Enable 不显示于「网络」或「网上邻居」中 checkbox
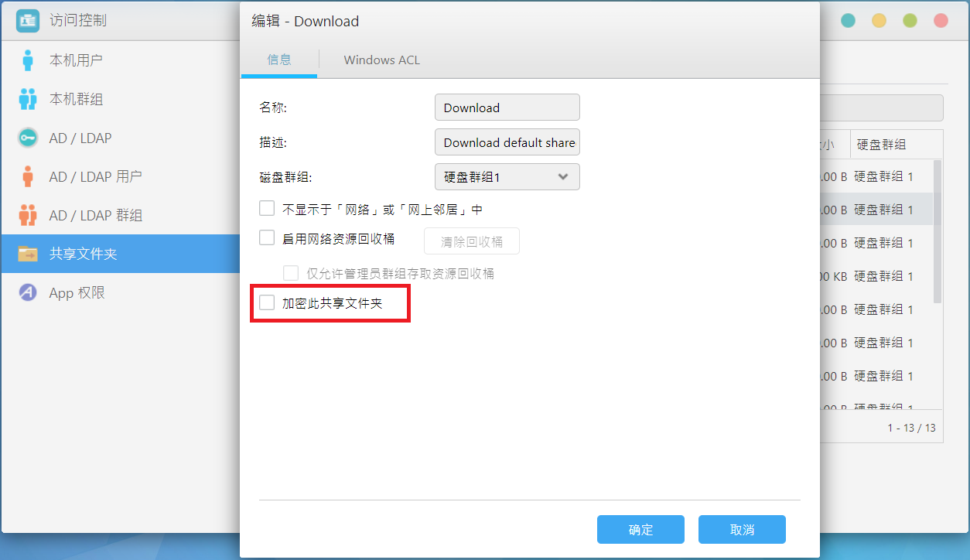The height and width of the screenshot is (560, 970). (x=267, y=209)
